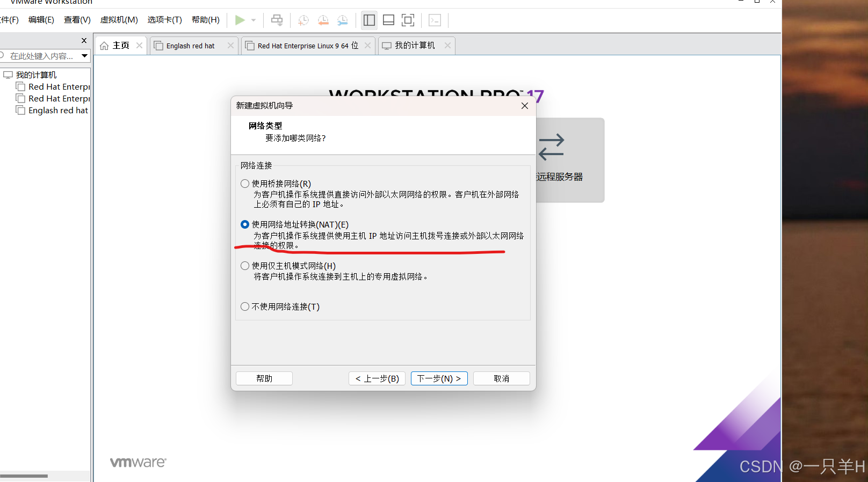The height and width of the screenshot is (482, 868).
Task: Click the 下一步(N) next button
Action: click(x=439, y=378)
